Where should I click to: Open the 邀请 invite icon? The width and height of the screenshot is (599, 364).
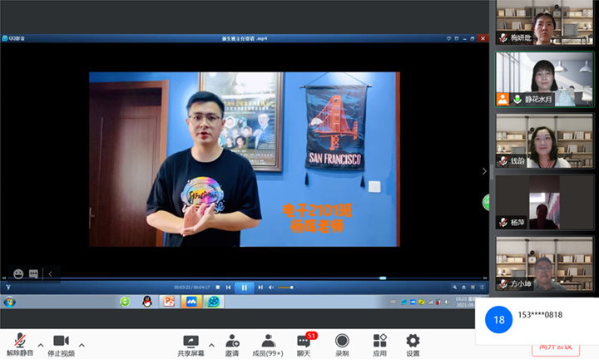232,341
